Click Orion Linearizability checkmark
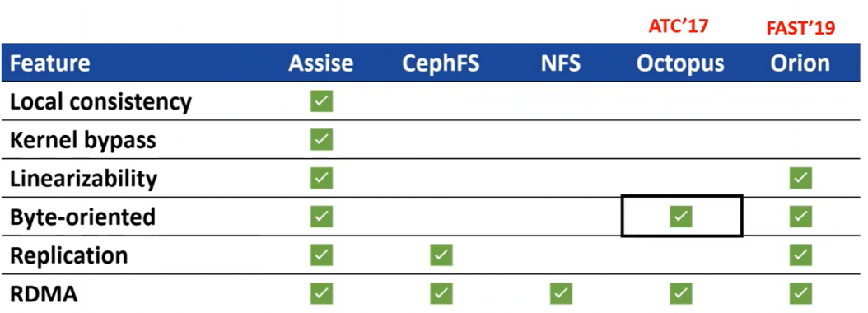The height and width of the screenshot is (313, 868). click(x=800, y=179)
